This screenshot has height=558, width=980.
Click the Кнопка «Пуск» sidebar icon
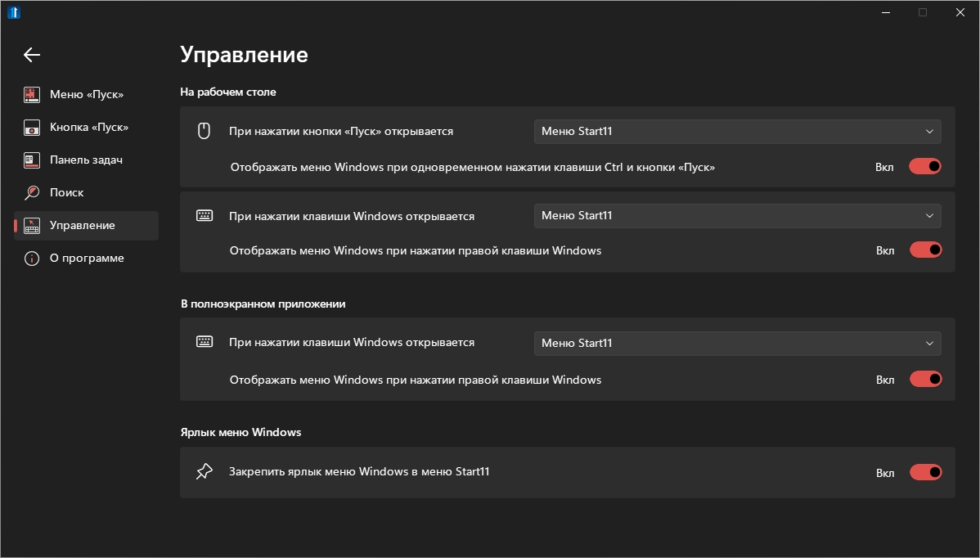click(32, 128)
